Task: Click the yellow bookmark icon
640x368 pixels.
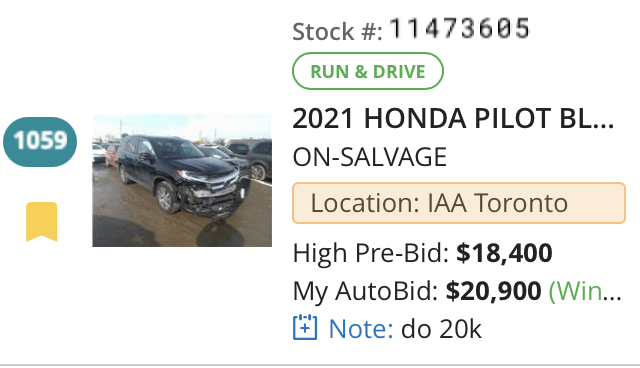Action: click(42, 222)
